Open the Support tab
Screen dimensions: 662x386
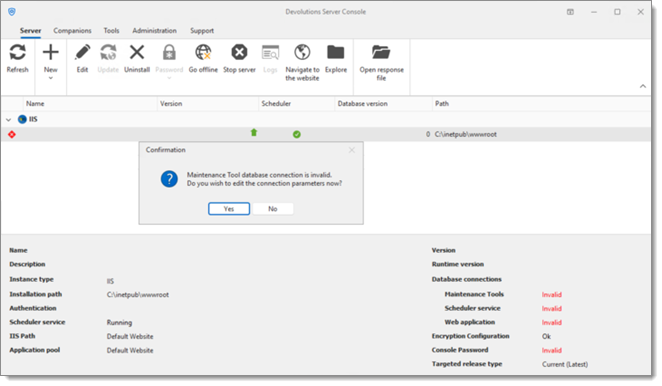pyautogui.click(x=202, y=31)
